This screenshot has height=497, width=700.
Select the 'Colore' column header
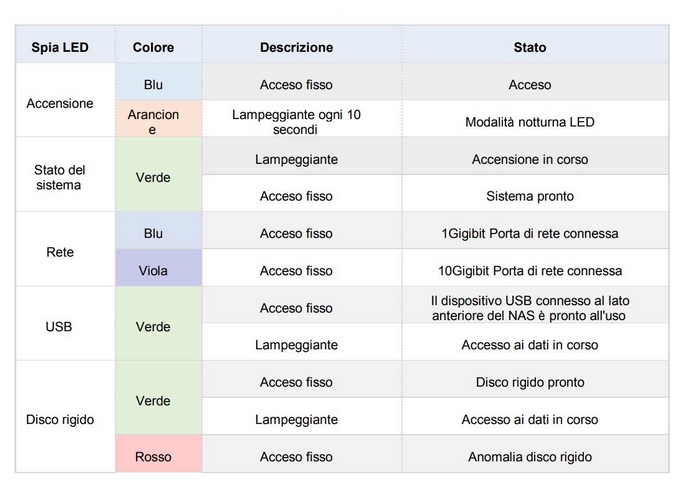point(153,47)
